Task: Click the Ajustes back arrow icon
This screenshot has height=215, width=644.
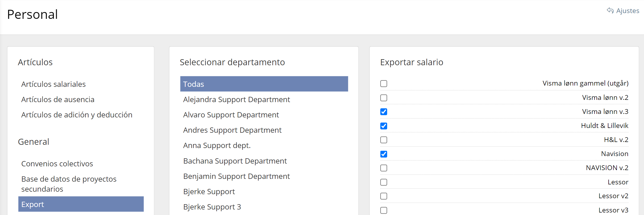Action: (610, 11)
